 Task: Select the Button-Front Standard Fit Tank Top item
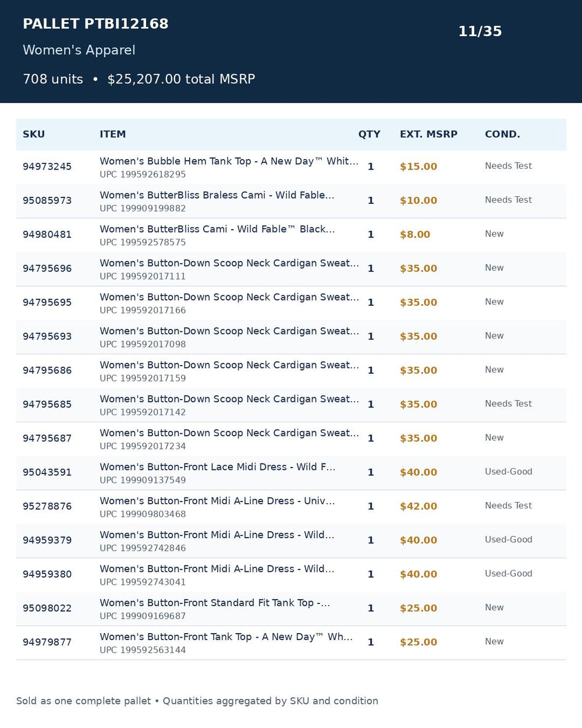point(215,603)
